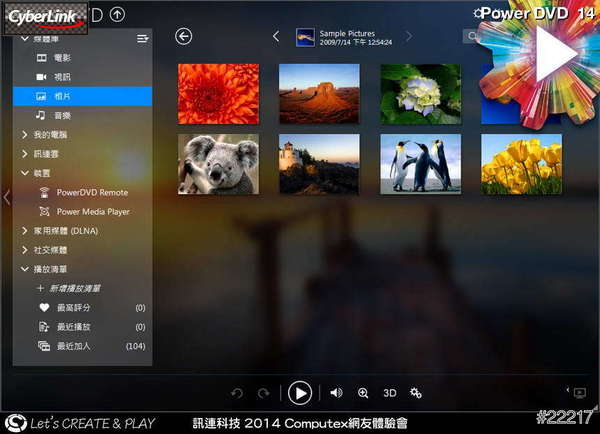Select the hydrangea flower photo
The width and height of the screenshot is (600, 434).
coord(421,94)
